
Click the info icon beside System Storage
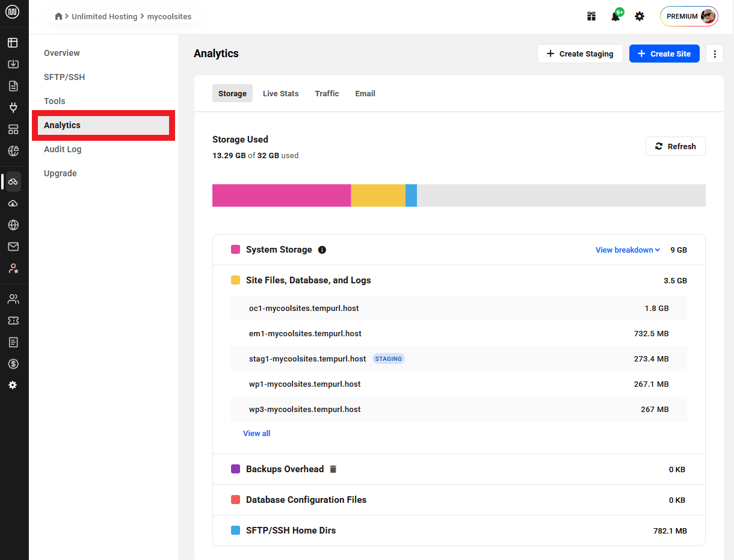(x=322, y=250)
